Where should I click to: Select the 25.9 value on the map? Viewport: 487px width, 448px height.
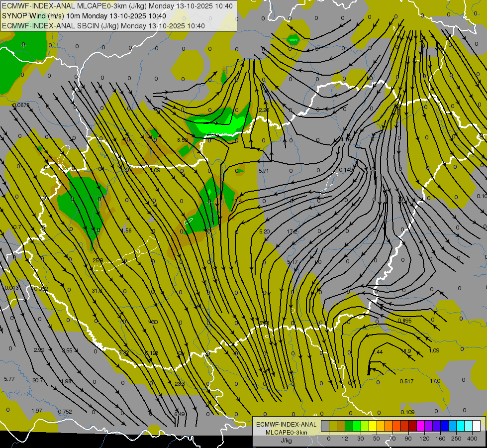97,260
